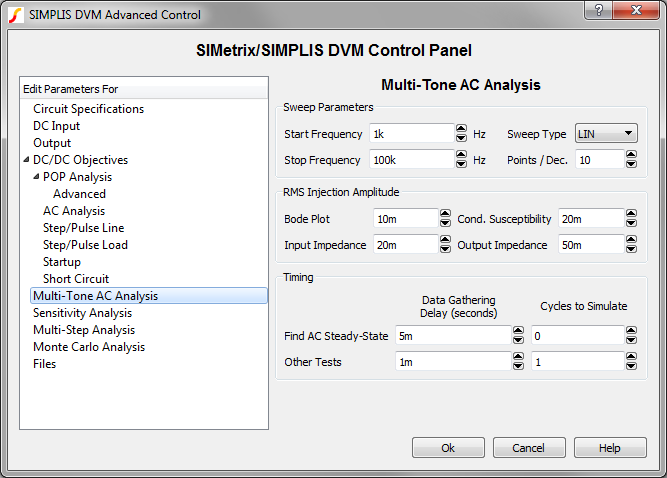Collapse the DC/DC Objectives tree node

tap(26, 160)
